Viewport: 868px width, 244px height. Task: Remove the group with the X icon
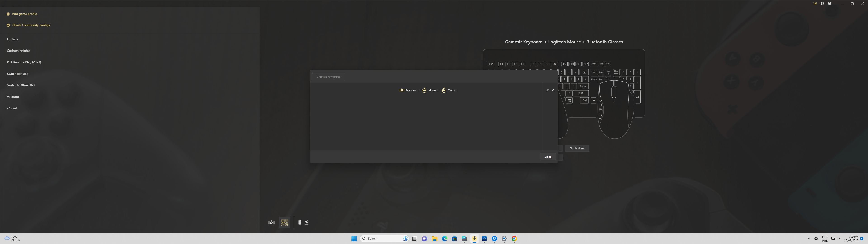tap(553, 90)
